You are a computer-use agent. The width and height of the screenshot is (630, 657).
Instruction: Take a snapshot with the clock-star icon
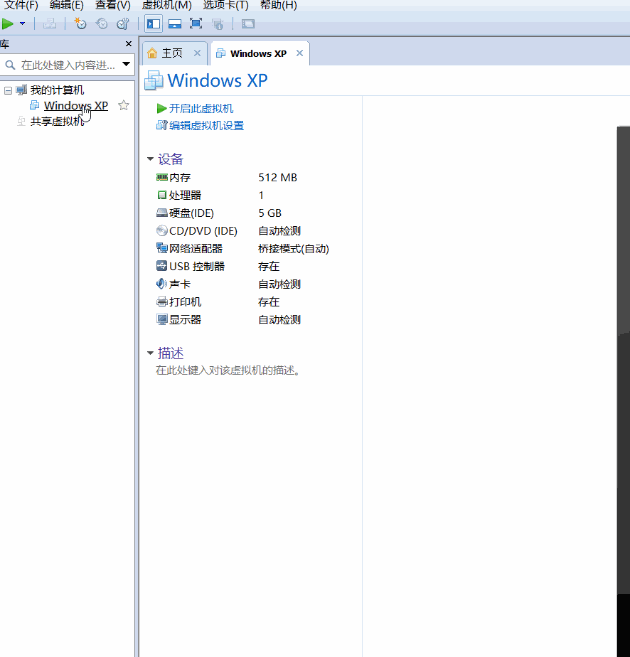tap(80, 24)
